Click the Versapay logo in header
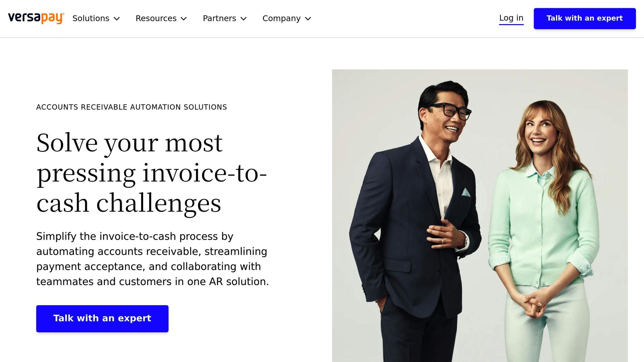The image size is (644, 362). (36, 18)
